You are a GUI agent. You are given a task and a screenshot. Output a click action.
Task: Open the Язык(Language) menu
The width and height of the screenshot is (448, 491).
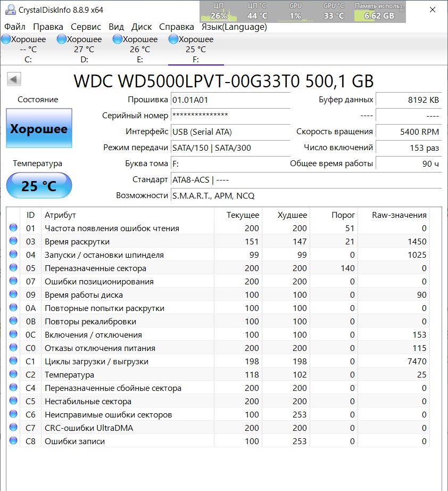[x=234, y=27]
